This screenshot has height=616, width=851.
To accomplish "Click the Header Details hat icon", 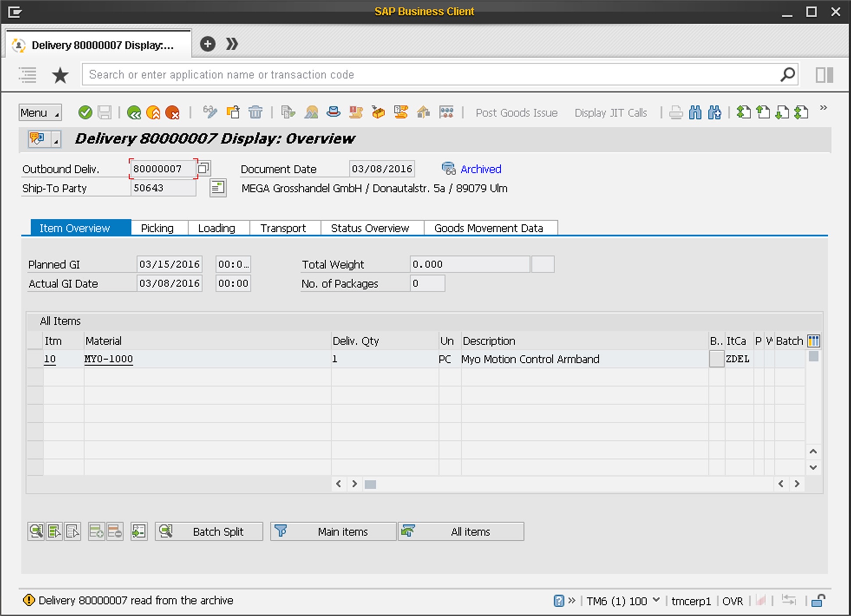I will pyautogui.click(x=333, y=112).
